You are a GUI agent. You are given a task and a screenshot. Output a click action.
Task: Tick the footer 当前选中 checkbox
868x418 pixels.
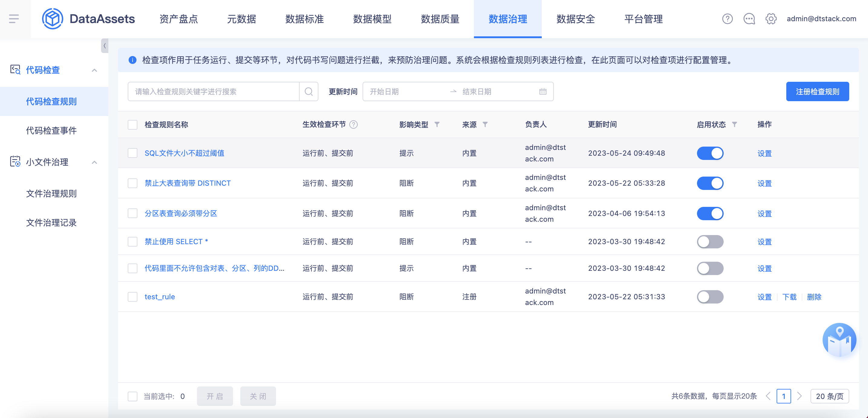(133, 396)
